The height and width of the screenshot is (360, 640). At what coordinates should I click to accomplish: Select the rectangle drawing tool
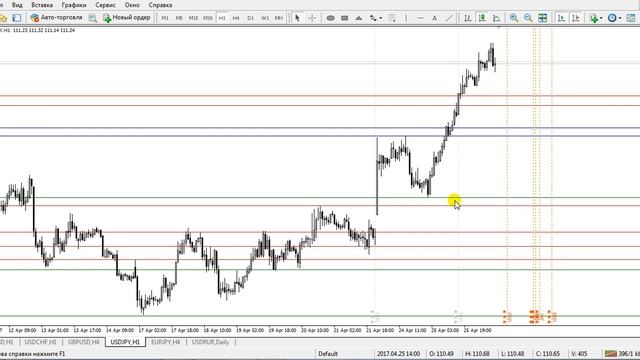point(344,18)
